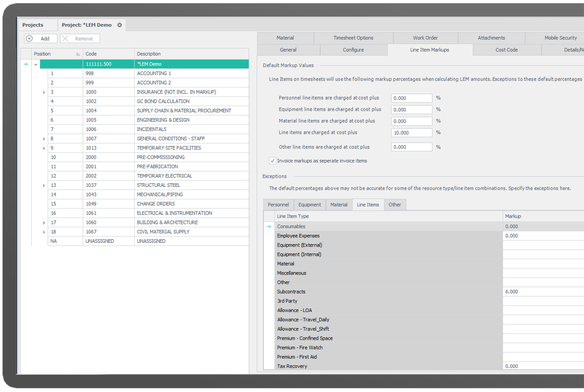
Task: Select the Equipment exceptions tab
Action: pos(310,205)
